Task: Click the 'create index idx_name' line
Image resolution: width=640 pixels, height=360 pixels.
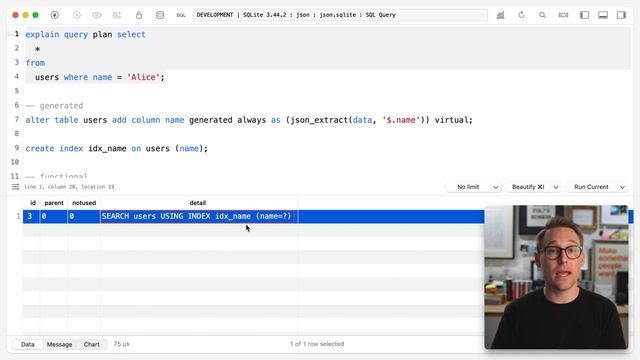Action: [x=116, y=149]
